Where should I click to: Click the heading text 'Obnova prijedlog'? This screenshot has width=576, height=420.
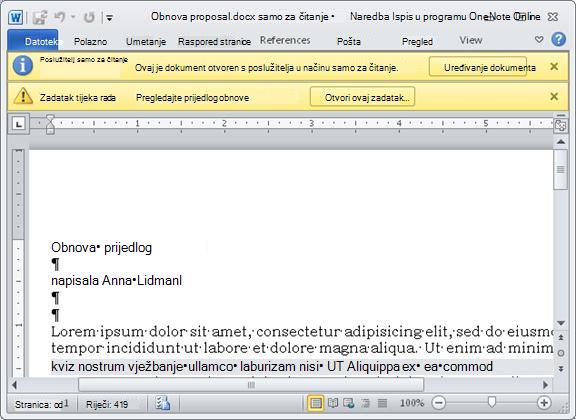coord(101,248)
